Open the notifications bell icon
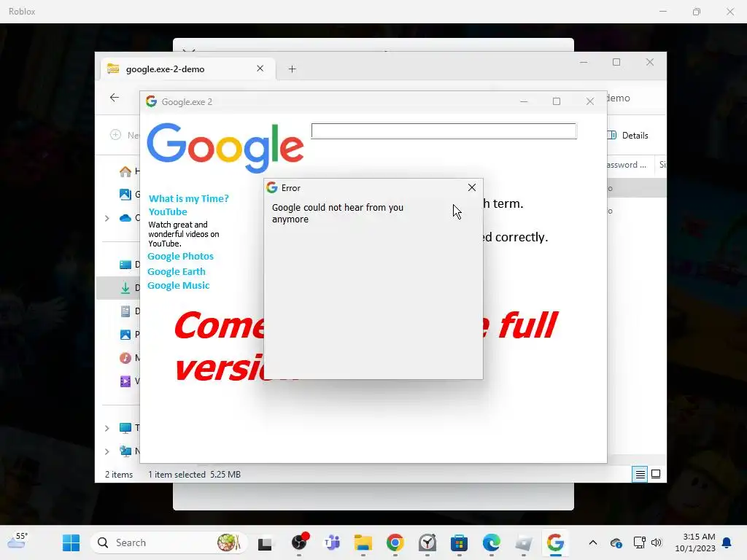This screenshot has width=747, height=560. coord(727,542)
